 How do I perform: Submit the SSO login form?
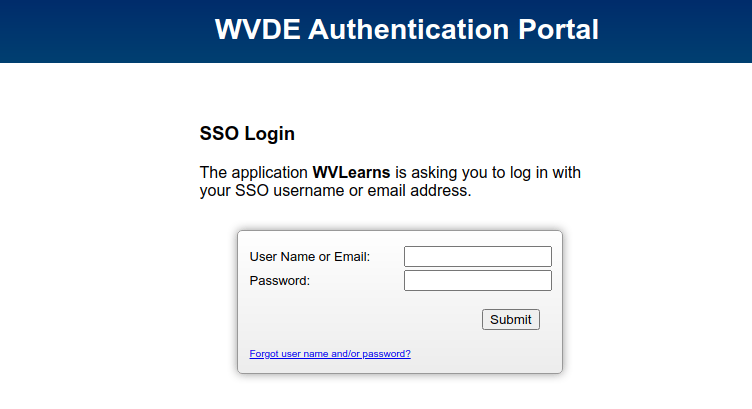[511, 319]
